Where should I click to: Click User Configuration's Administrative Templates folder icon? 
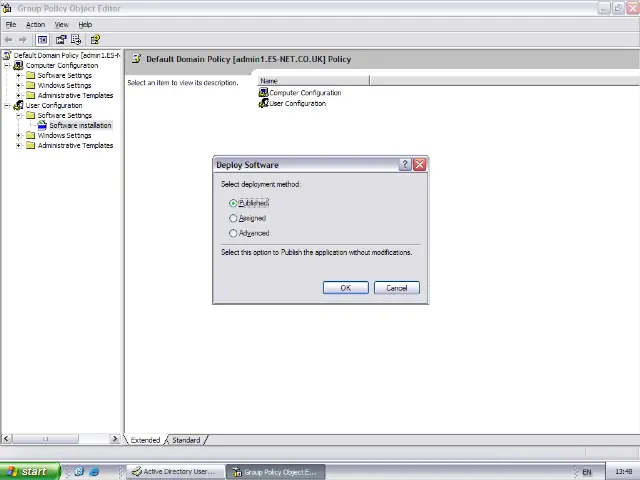tap(31, 145)
